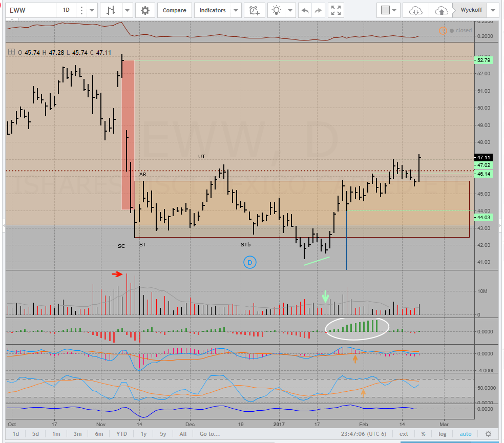The height and width of the screenshot is (443, 504).
Task: Click the Compare button
Action: [x=174, y=10]
